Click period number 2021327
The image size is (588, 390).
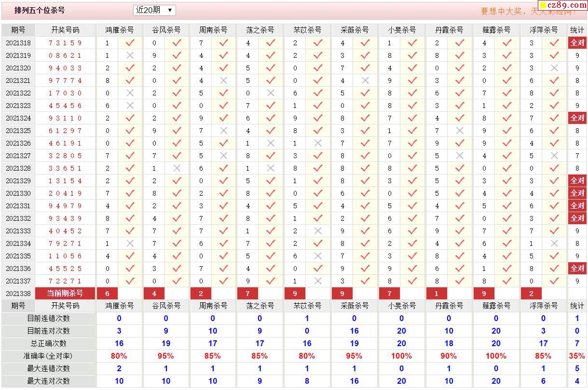point(18,156)
